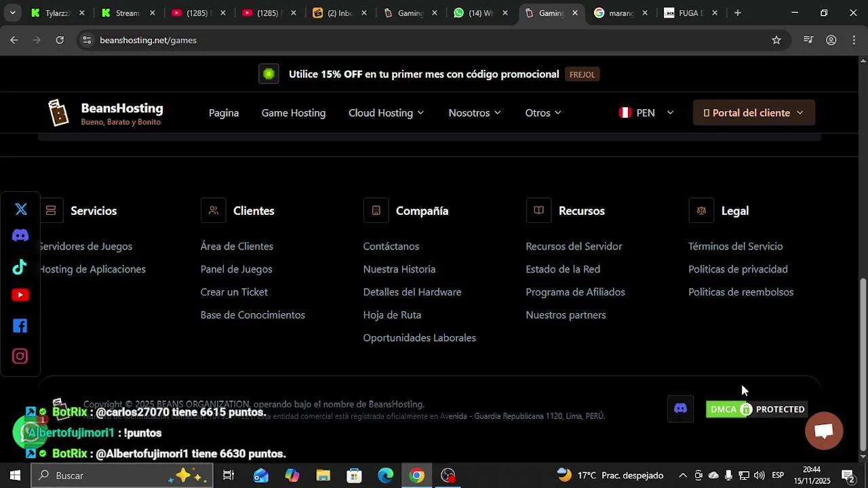Open Panel de Juegos link
The height and width of the screenshot is (488, 868).
coord(236,269)
